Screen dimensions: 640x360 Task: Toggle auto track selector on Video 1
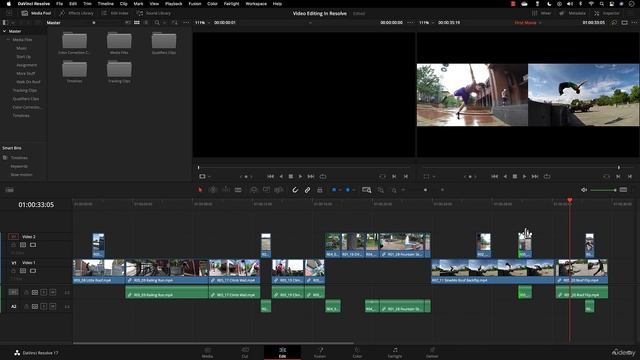[x=23, y=271]
